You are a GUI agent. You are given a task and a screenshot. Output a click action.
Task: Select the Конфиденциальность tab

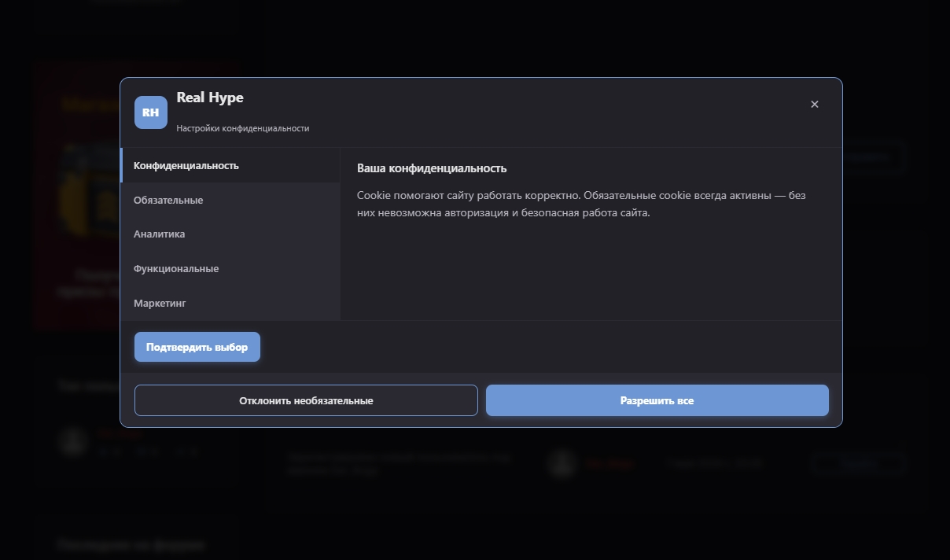230,166
